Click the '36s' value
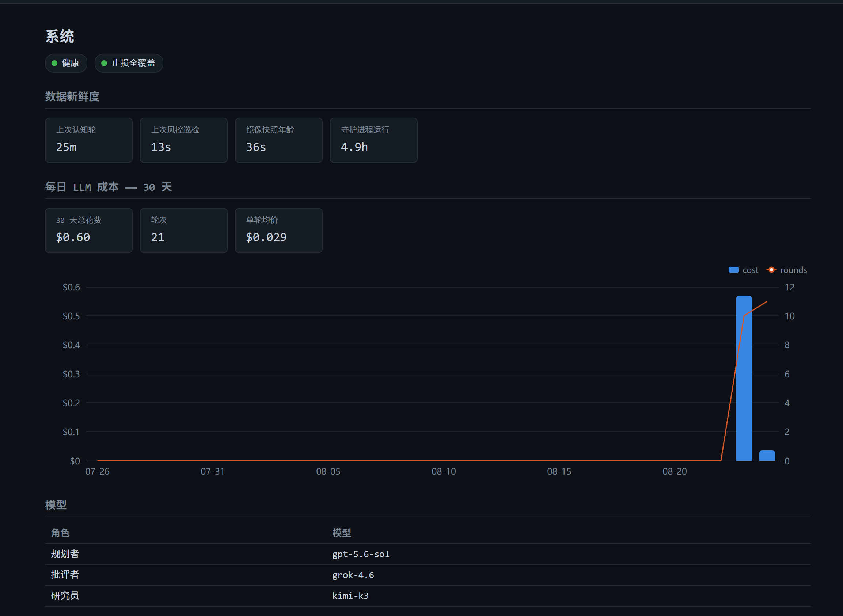This screenshot has height=616, width=843. pos(256,147)
